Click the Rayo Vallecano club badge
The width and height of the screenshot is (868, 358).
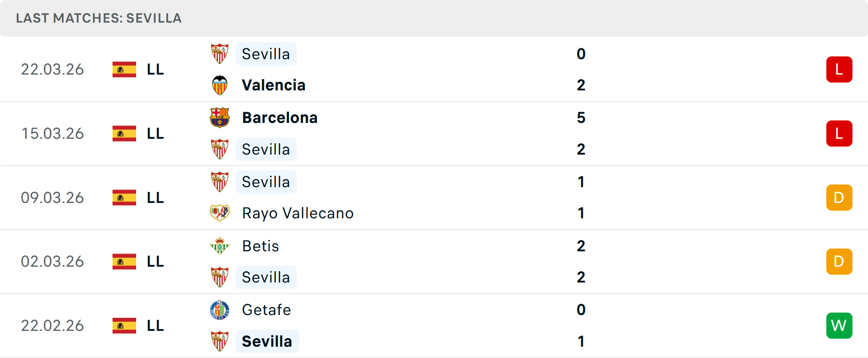(x=220, y=213)
